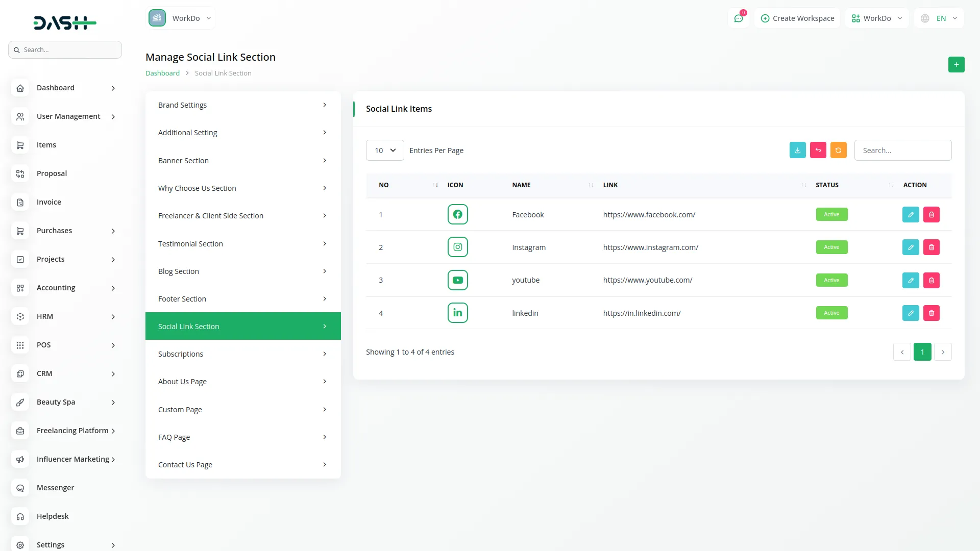
Task: Click the orange refresh icon near search
Action: (838, 150)
